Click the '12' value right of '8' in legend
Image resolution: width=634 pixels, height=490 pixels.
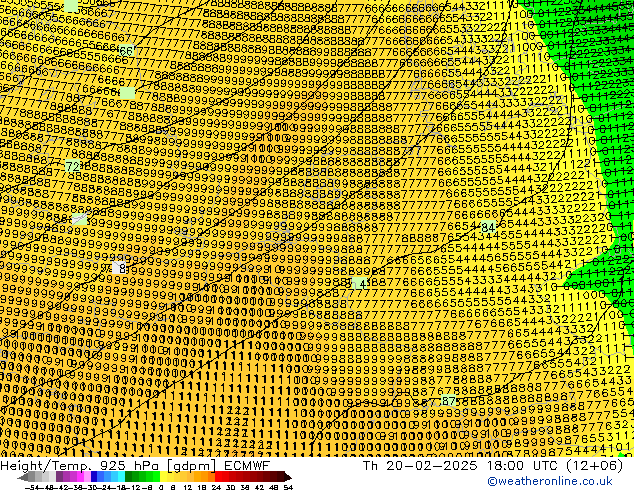coord(188,487)
